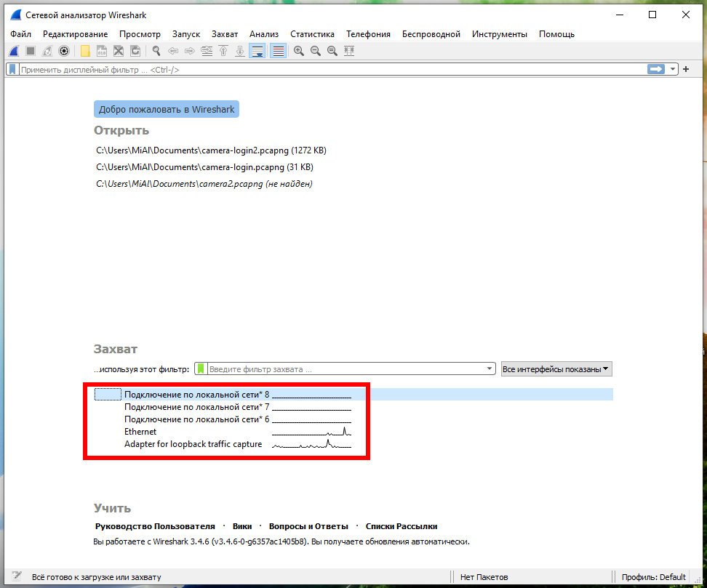Viewport: 707px width, 588px height.
Task: Click 'Добро пожаловать в Wireshark' banner
Action: click(167, 109)
